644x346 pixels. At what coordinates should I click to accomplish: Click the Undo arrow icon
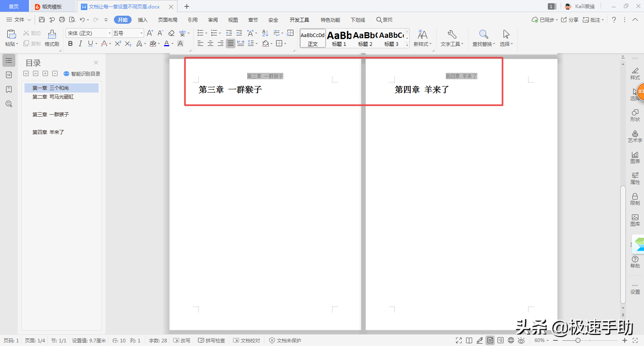click(x=82, y=19)
